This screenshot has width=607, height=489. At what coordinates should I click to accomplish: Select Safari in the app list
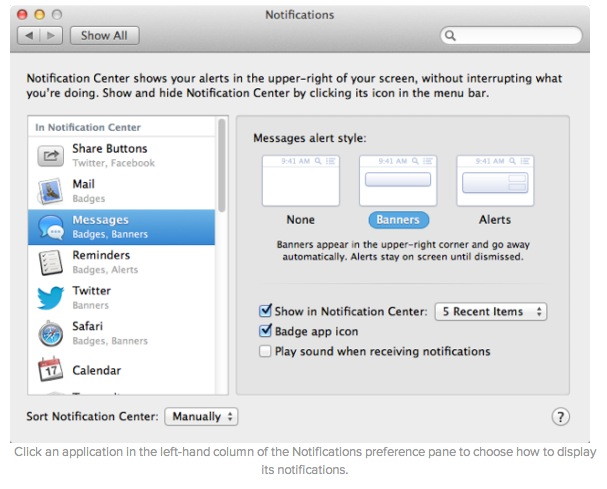pyautogui.click(x=122, y=334)
